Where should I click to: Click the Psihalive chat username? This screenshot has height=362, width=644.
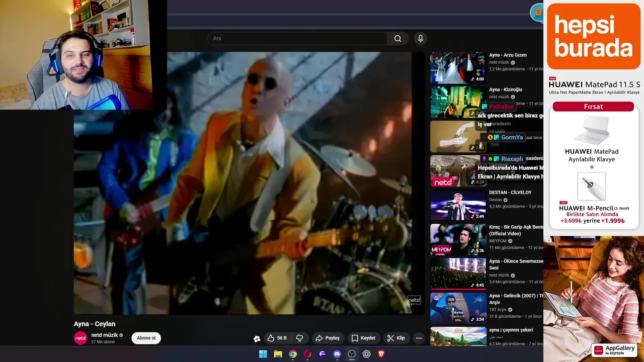[501, 107]
